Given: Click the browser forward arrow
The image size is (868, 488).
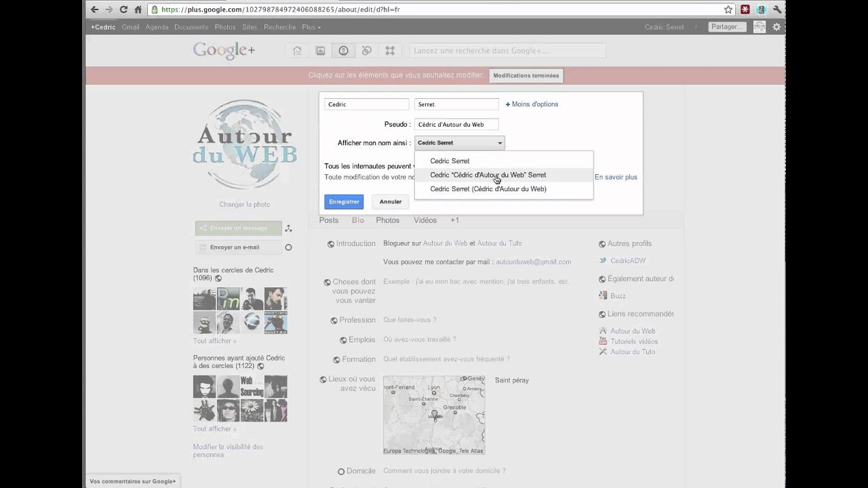Looking at the screenshot, I should pyautogui.click(x=108, y=9).
